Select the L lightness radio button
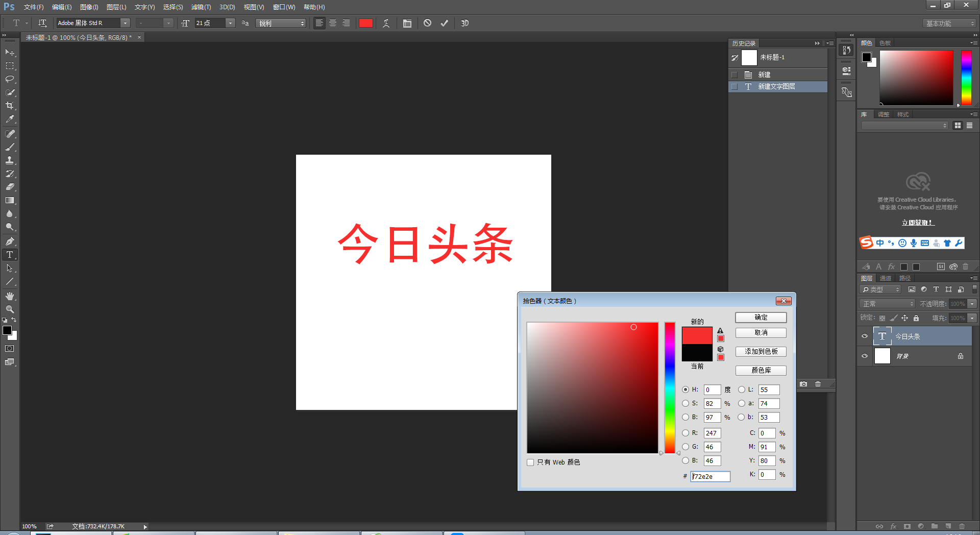Image resolution: width=980 pixels, height=535 pixels. (x=742, y=390)
